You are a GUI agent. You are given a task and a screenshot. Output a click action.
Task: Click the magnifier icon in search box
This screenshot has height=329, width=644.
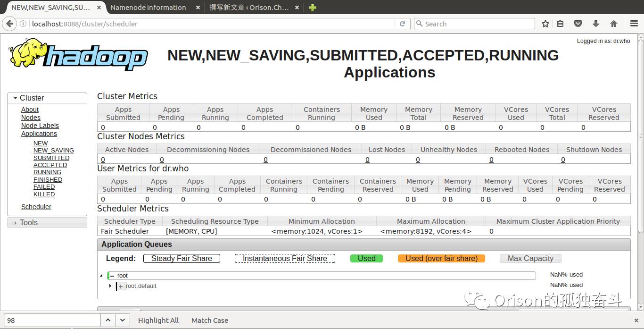pos(419,24)
